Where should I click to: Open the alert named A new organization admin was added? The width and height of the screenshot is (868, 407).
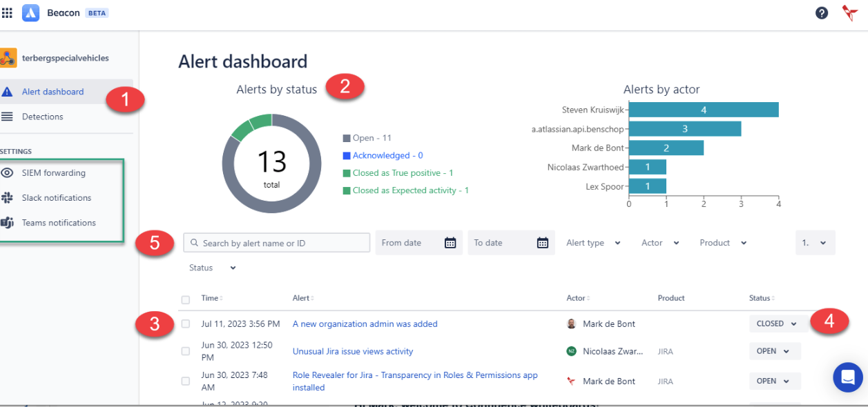pos(365,324)
